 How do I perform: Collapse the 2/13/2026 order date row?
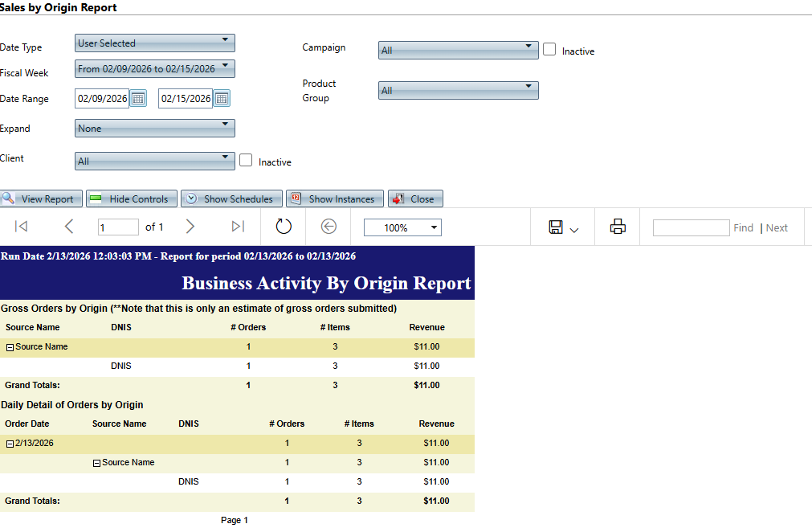pyautogui.click(x=10, y=444)
